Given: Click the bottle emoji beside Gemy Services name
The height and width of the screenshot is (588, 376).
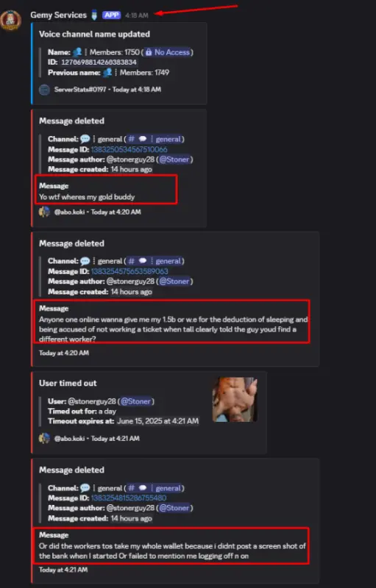Looking at the screenshot, I should pyautogui.click(x=93, y=15).
